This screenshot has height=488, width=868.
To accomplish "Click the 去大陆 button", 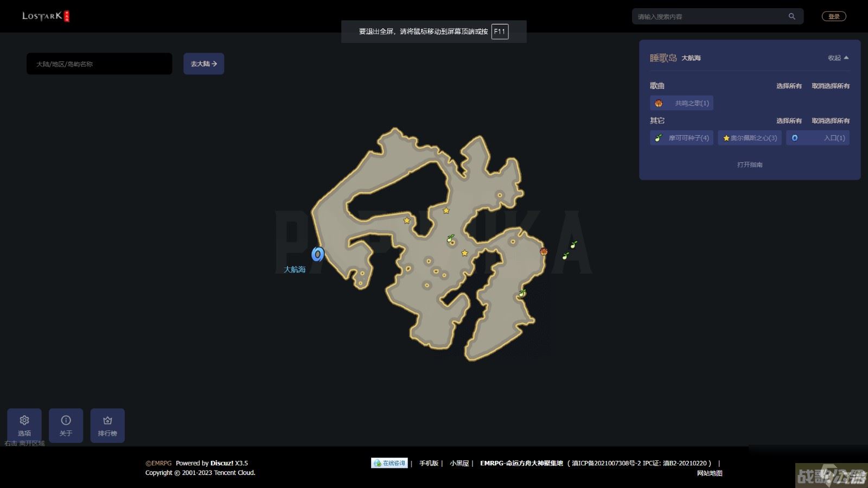I will [203, 64].
